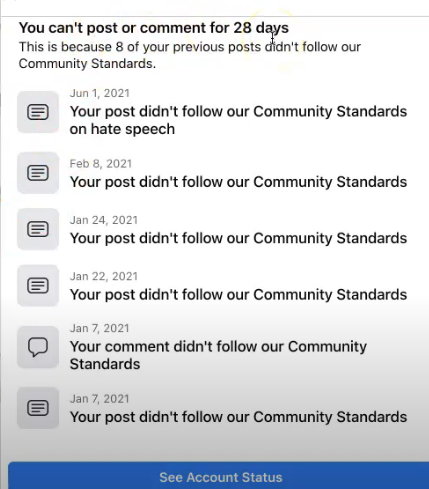Image resolution: width=429 pixels, height=489 pixels.
Task: Click the '28 days' restriction heading
Action: click(x=154, y=28)
